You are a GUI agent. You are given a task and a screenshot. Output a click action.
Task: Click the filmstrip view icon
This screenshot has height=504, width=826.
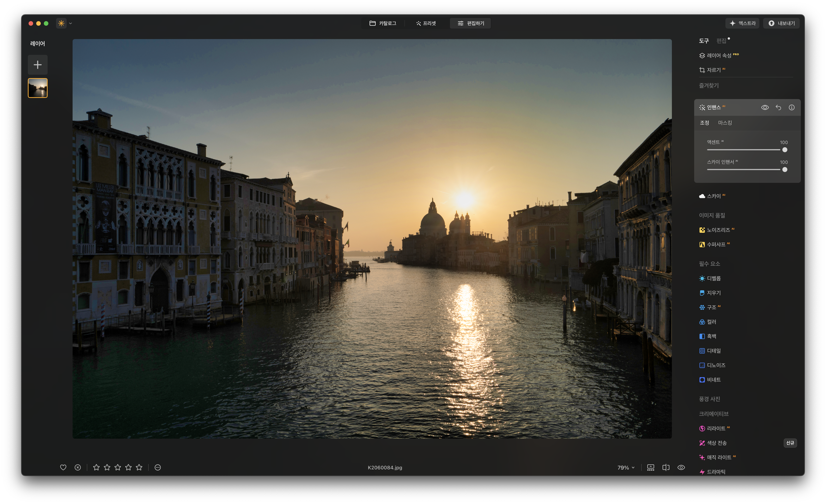[x=650, y=467]
